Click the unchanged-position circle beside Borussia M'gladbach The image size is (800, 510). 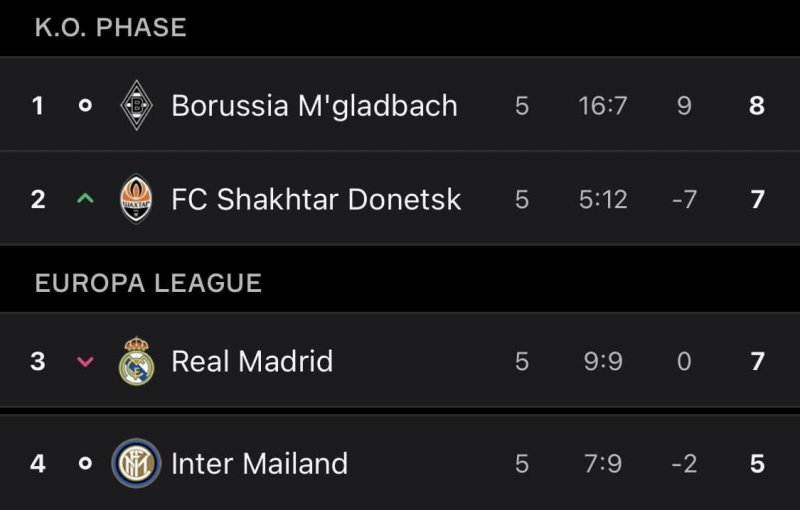(x=85, y=105)
